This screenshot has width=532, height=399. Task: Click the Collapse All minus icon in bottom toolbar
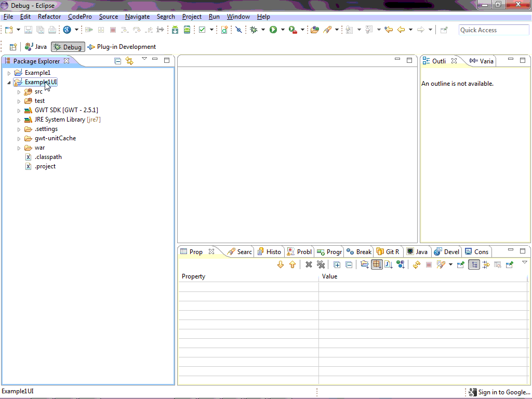pyautogui.click(x=349, y=264)
